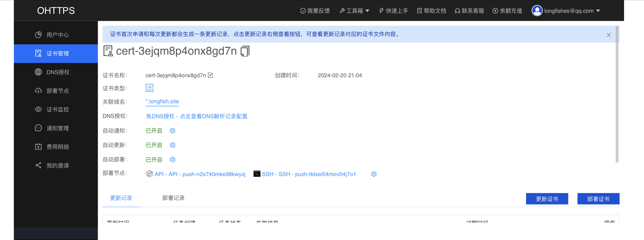
Task: Switch to the 部署记录 tab
Action: pos(173,198)
